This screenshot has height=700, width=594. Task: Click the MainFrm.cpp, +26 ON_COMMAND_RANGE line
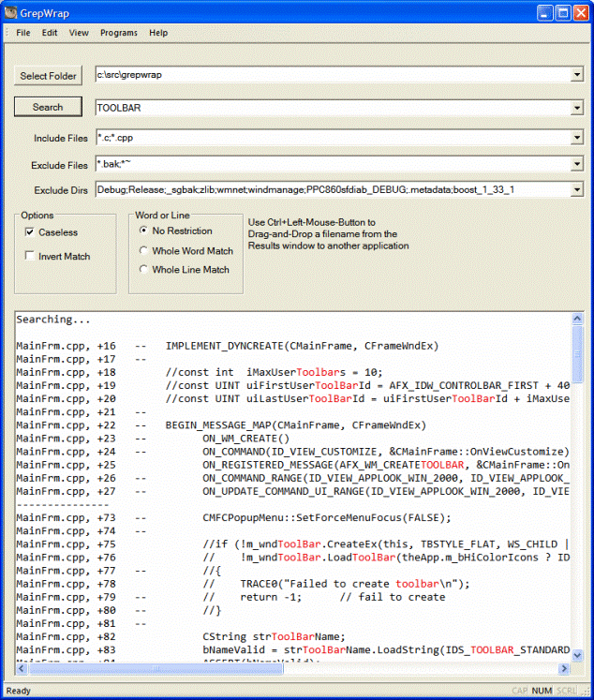click(x=292, y=478)
